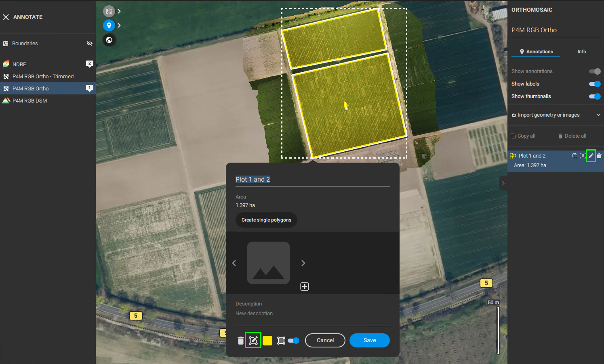The height and width of the screenshot is (364, 604).
Task: Toggle the Show labels switch
Action: click(x=595, y=84)
